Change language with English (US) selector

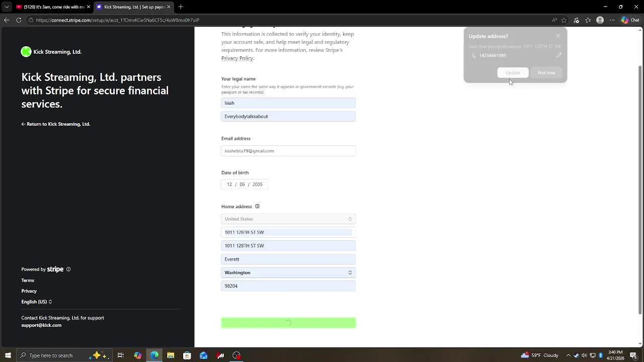(x=37, y=302)
